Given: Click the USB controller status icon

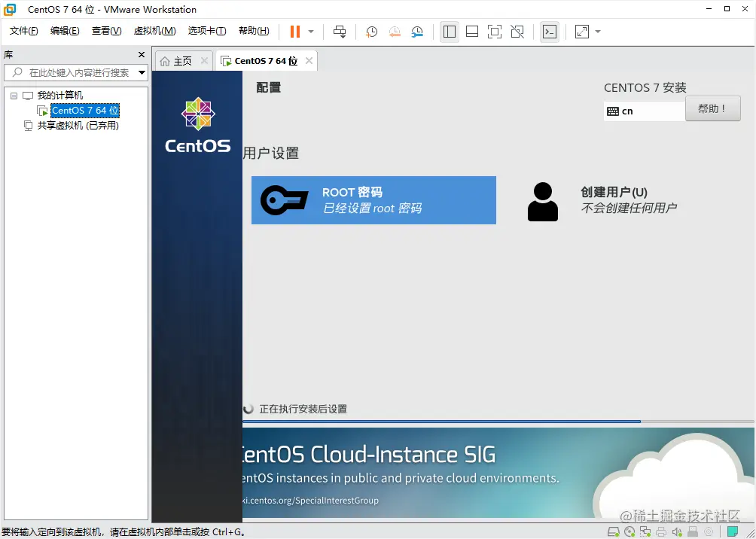Looking at the screenshot, I should point(692,531).
